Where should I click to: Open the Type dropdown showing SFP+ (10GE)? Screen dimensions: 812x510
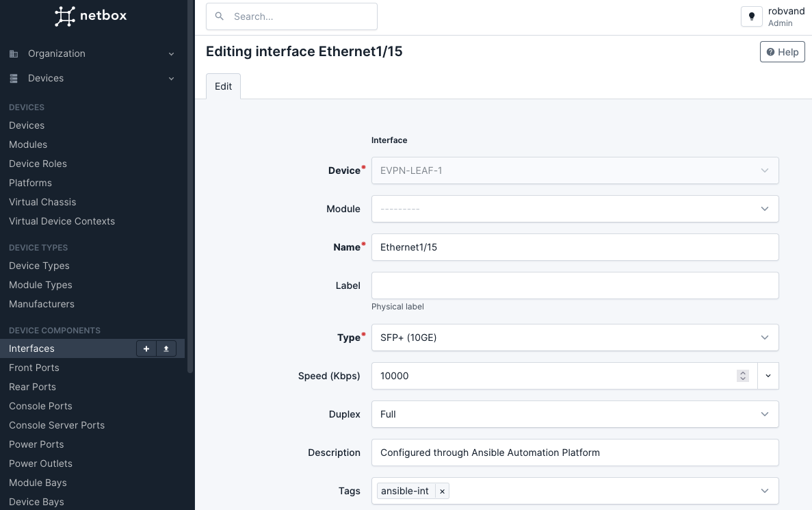pos(575,337)
